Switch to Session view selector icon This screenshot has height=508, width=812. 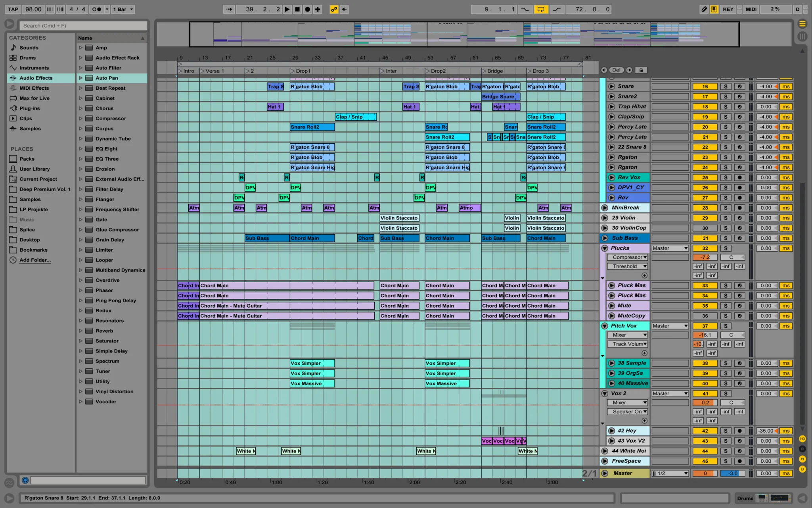point(802,37)
